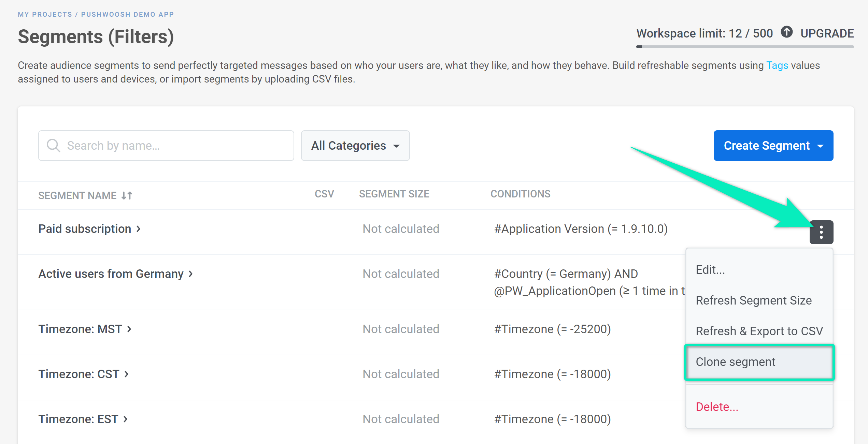This screenshot has height=444, width=868.
Task: Click the search magnifier icon
Action: [53, 146]
